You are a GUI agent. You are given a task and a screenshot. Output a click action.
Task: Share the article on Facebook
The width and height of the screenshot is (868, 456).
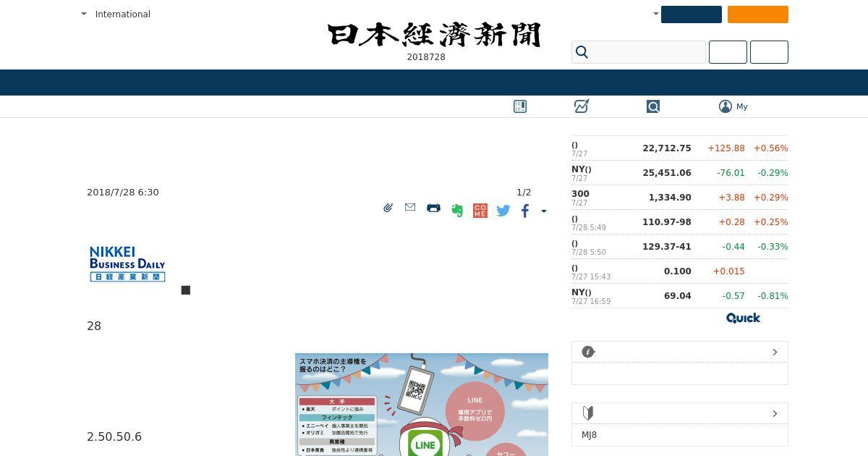point(525,211)
